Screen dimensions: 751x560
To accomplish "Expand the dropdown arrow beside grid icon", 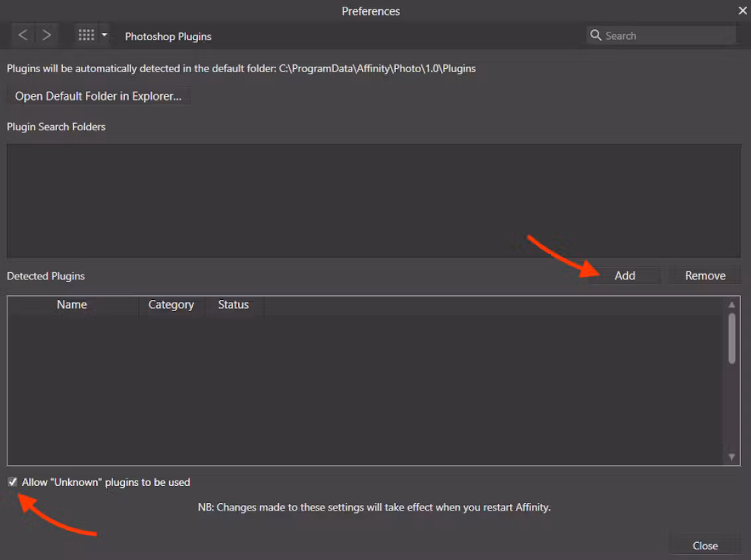I will [105, 35].
